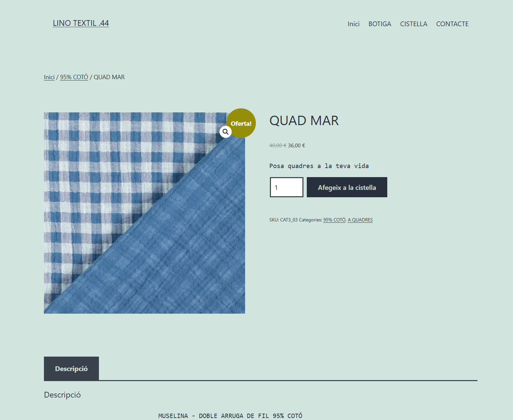Go to Inici in the top navigation
The image size is (513, 420).
[353, 24]
